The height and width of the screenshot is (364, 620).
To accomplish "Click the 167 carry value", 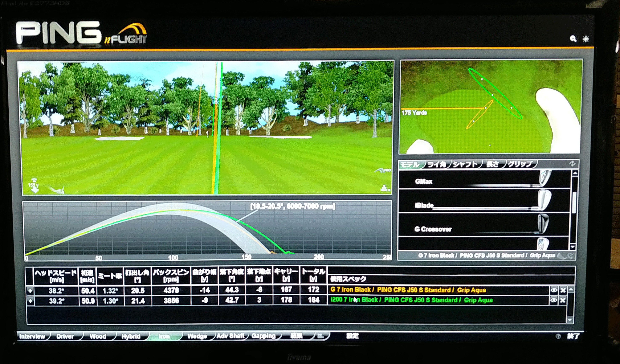I will pyautogui.click(x=286, y=290).
